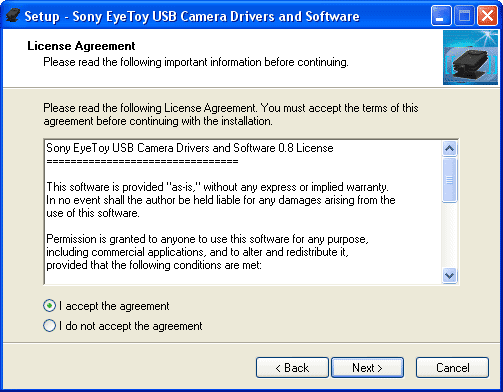Close the Setup window
The width and height of the screenshot is (503, 392).
(487, 16)
